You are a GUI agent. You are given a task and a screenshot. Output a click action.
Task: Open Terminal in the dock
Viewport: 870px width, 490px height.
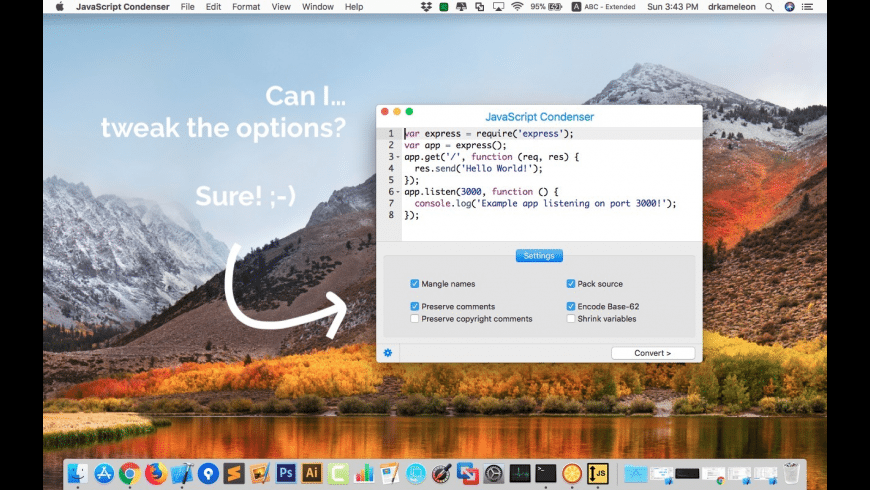[545, 473]
